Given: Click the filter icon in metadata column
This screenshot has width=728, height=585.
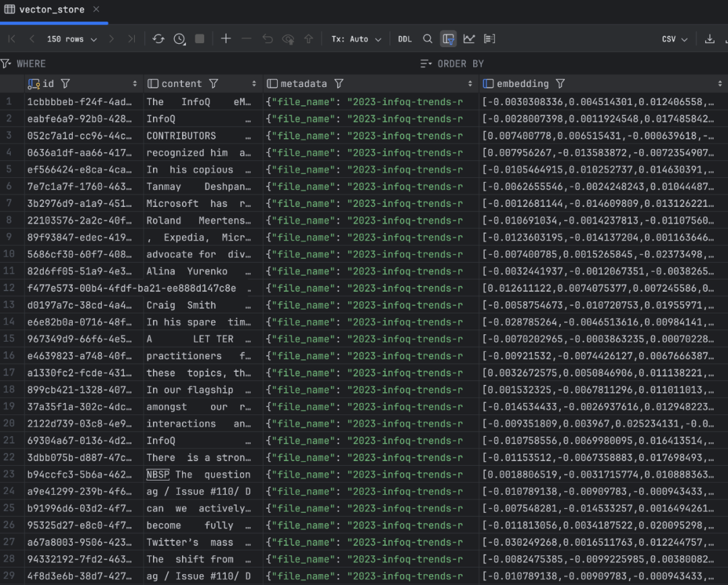Looking at the screenshot, I should click(339, 84).
